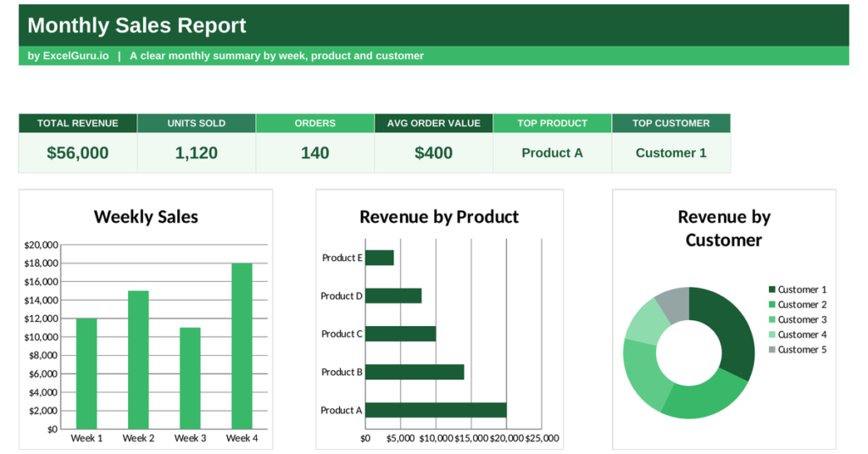The width and height of the screenshot is (868, 454).
Task: Click the dark green Customer 1 donut slice
Action: pyautogui.click(x=731, y=329)
